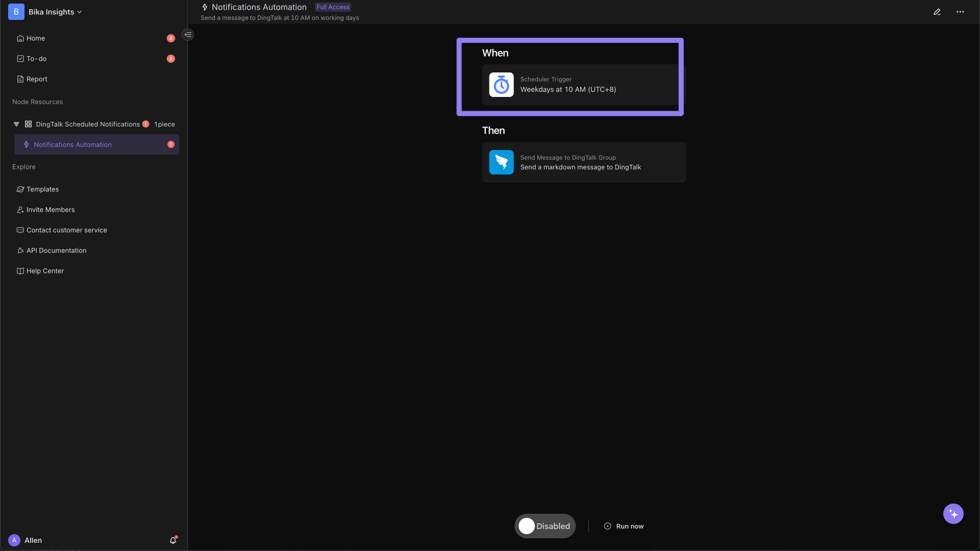Click the Help Center grid/book icon
This screenshot has height=551, width=980.
point(19,270)
